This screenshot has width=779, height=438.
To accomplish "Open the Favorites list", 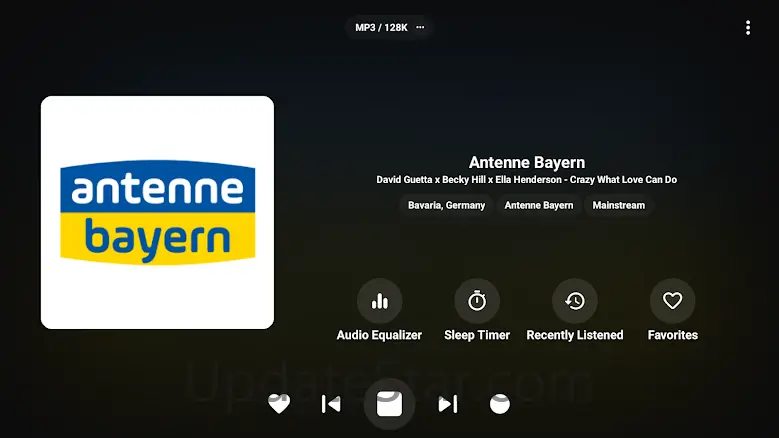I will pyautogui.click(x=673, y=301).
